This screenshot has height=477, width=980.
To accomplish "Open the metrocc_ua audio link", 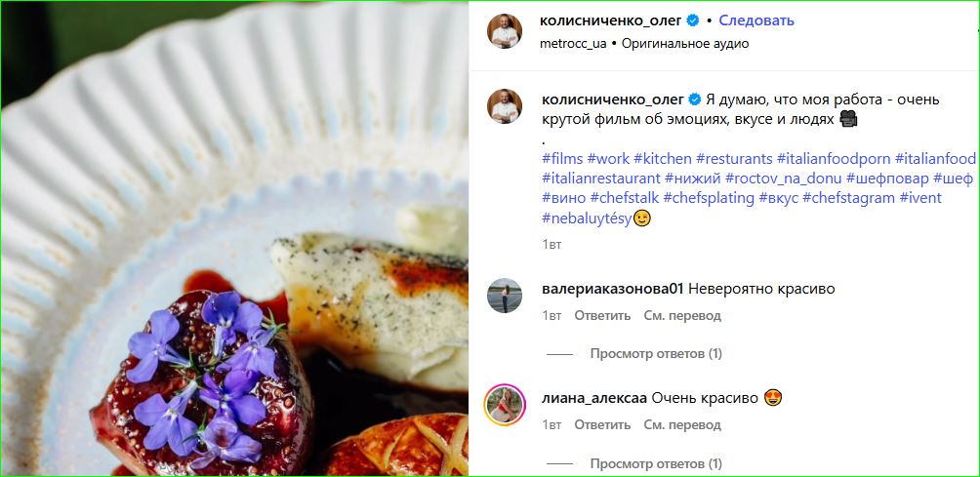I will point(573,44).
